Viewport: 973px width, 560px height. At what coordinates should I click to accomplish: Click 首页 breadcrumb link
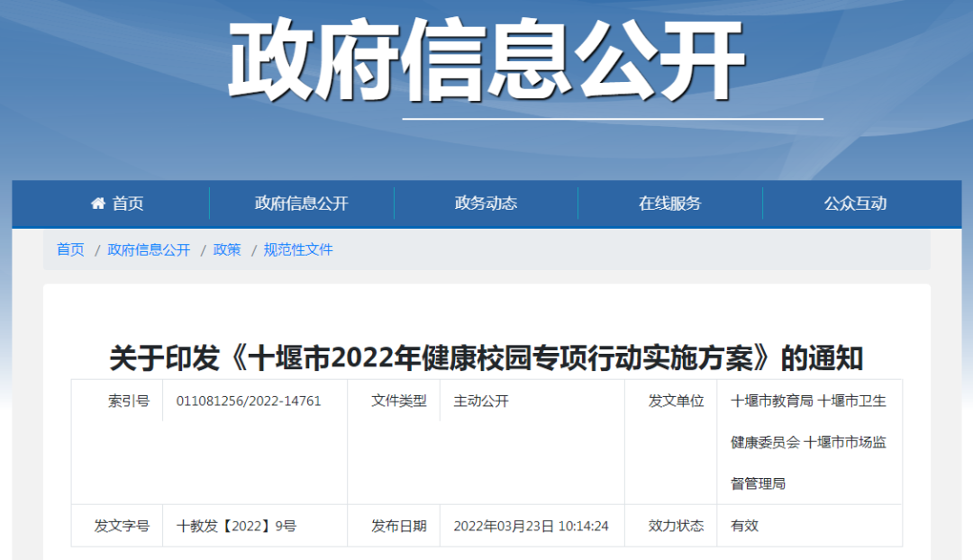[x=71, y=249]
